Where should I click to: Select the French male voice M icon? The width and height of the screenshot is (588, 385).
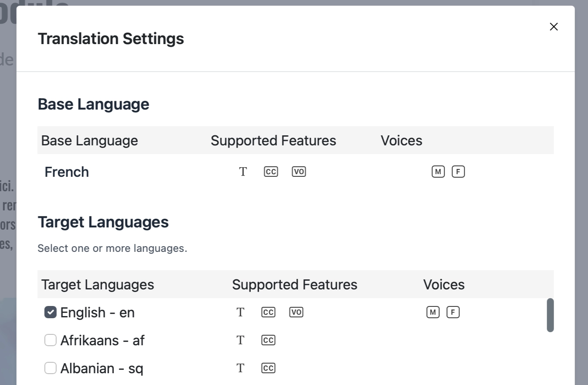point(438,172)
